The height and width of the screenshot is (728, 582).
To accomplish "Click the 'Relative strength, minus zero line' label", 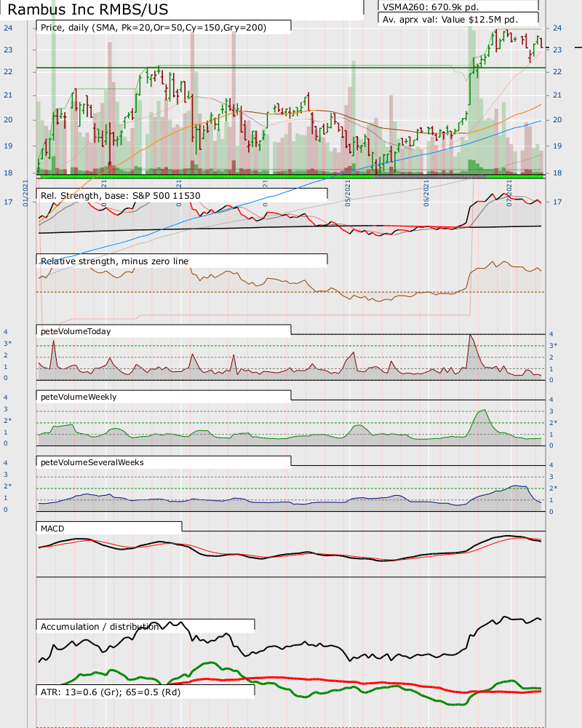I will (x=115, y=261).
